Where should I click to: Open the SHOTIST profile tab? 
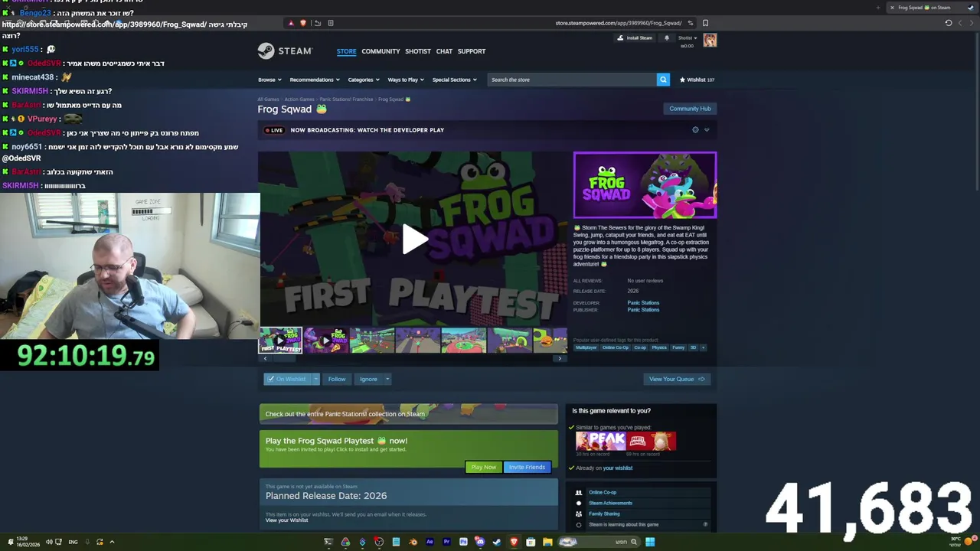418,51
